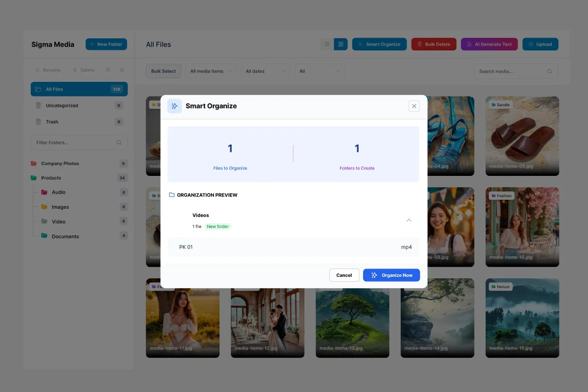
Task: Collapse the Videos folder preview chevron
Action: pyautogui.click(x=409, y=220)
